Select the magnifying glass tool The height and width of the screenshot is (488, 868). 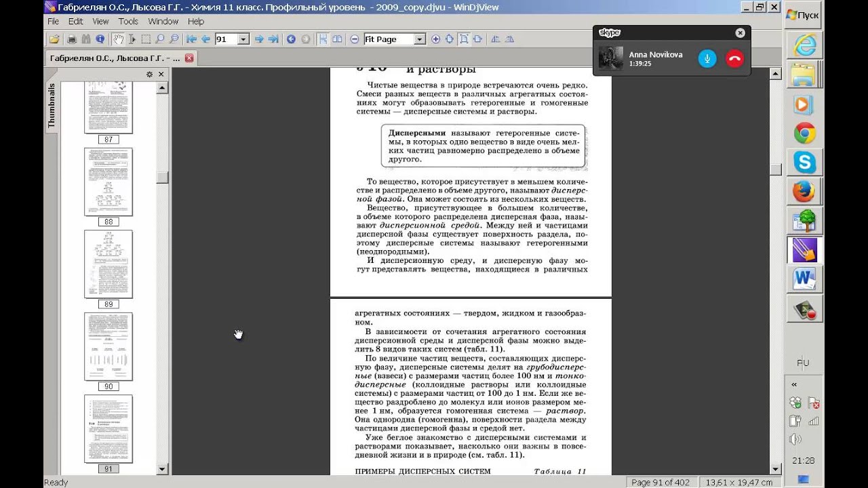[159, 39]
